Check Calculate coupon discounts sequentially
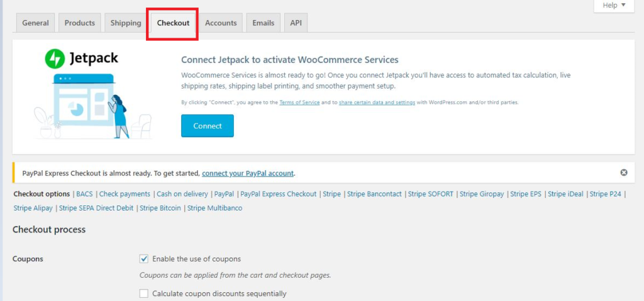This screenshot has width=644, height=301. coord(144,293)
